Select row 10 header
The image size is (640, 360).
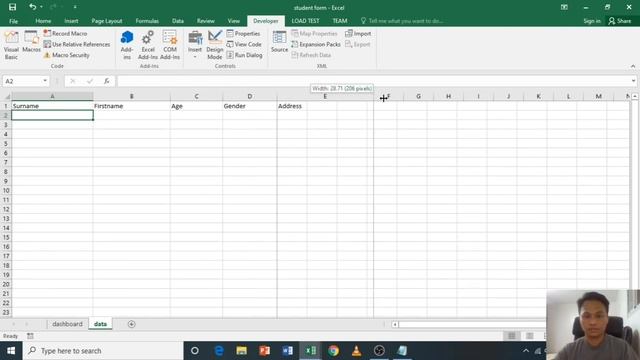point(6,191)
